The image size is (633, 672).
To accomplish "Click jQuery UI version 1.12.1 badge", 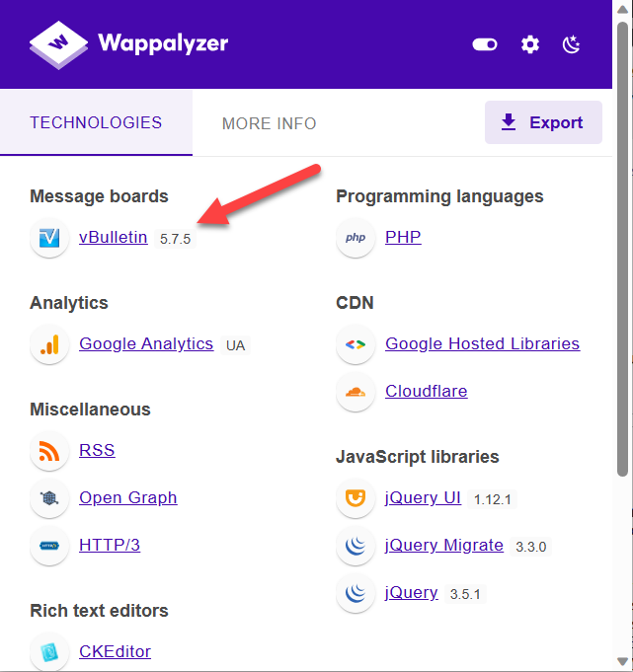I will [x=493, y=499].
